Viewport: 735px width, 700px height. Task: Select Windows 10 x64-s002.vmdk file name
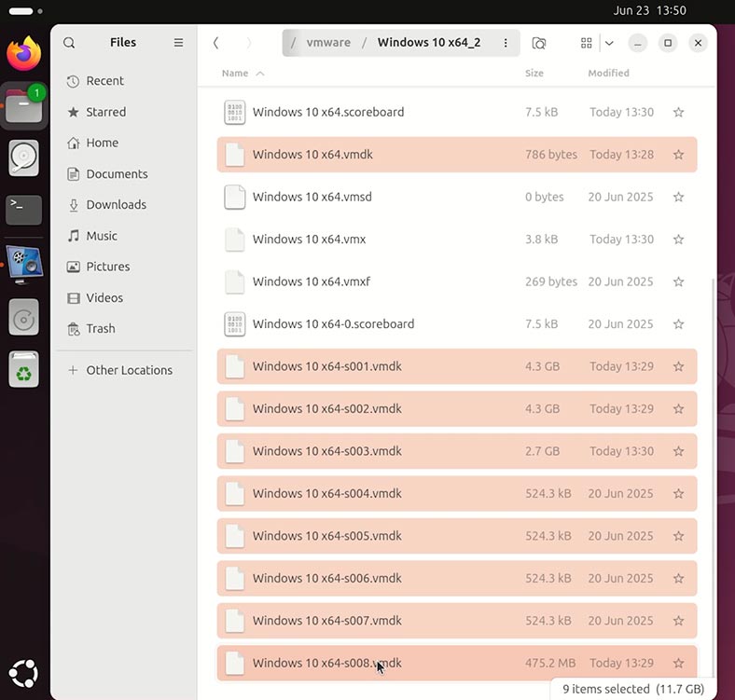tap(327, 409)
